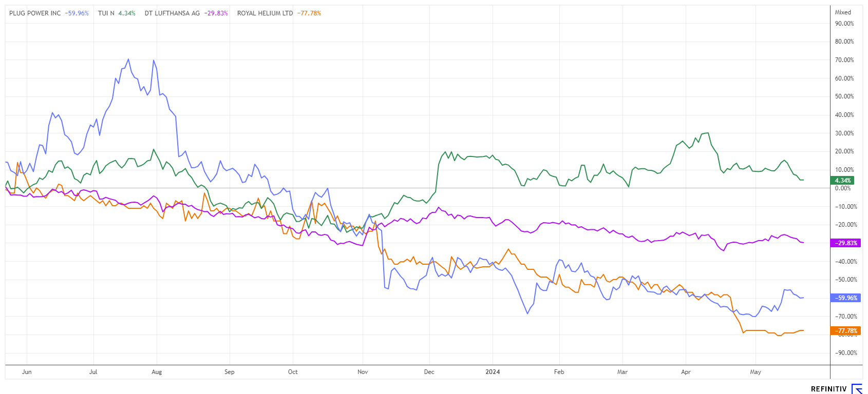The height and width of the screenshot is (394, 868).
Task: Click the blue -59.96% axis value tag
Action: pos(845,298)
